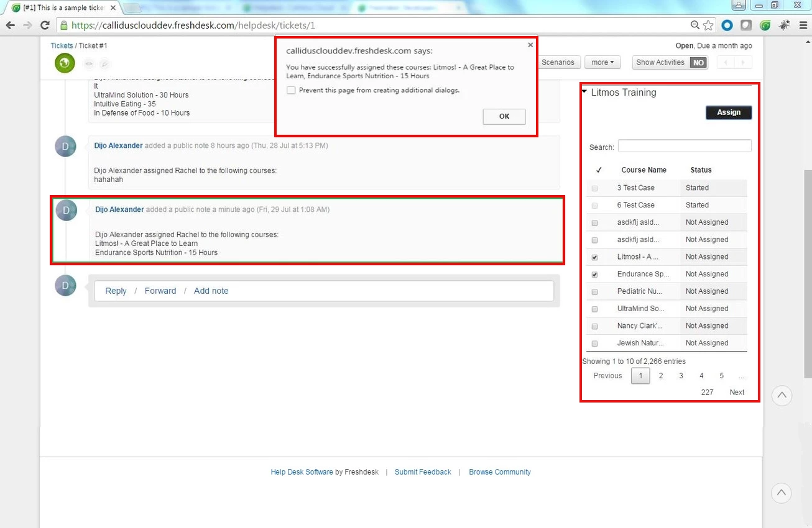812x528 pixels.
Task: Select the Add note option
Action: click(211, 291)
